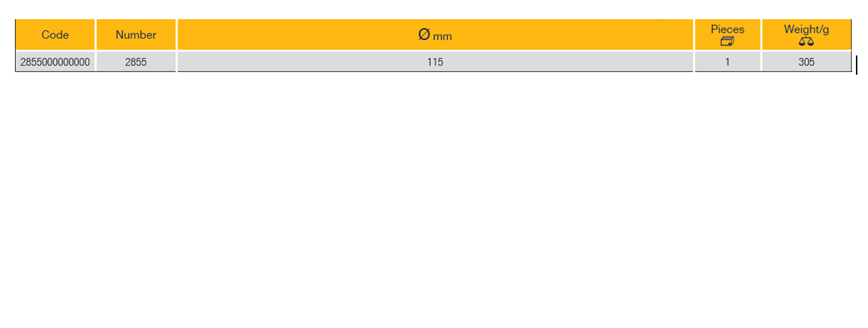Click divider between 2855 and 115 cells
The width and height of the screenshot is (868, 328).
click(176, 62)
